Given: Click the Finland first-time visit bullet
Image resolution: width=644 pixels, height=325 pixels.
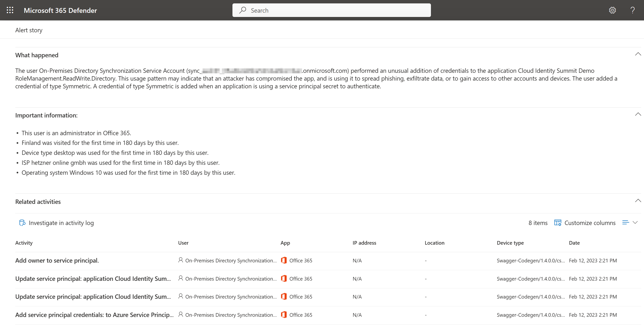Looking at the screenshot, I should point(100,143).
